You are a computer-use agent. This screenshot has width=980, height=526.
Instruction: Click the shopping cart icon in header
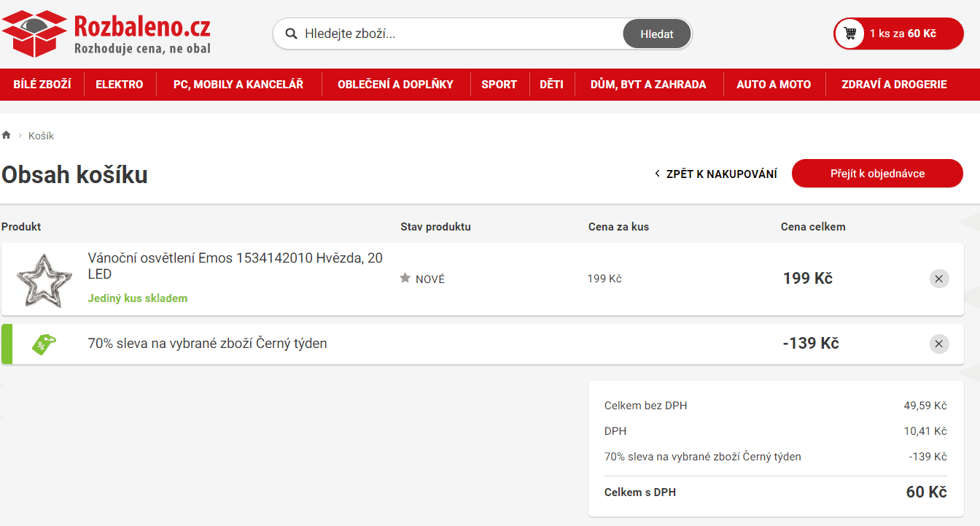(x=849, y=34)
